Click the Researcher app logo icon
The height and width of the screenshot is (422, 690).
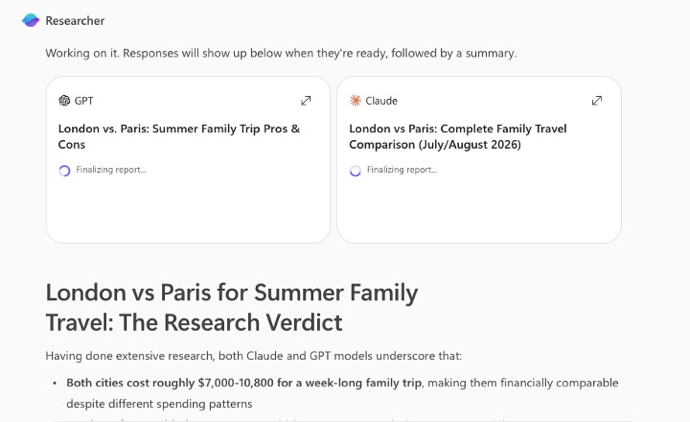31,20
